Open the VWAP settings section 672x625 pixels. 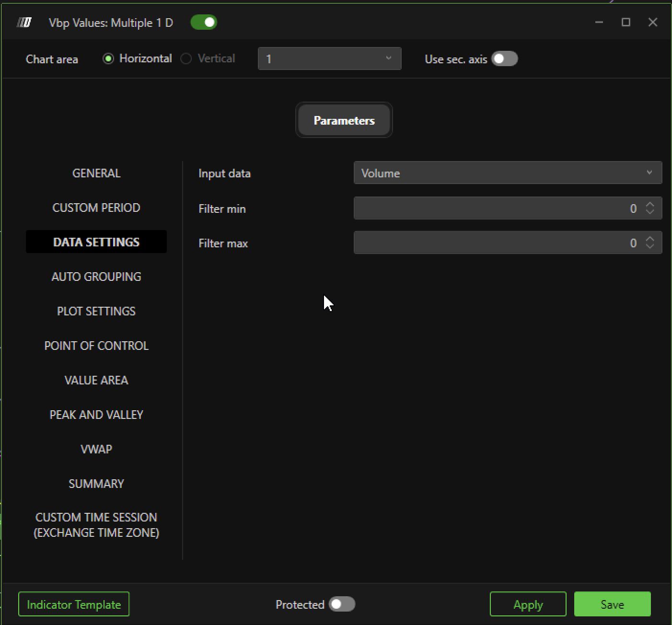(x=96, y=449)
